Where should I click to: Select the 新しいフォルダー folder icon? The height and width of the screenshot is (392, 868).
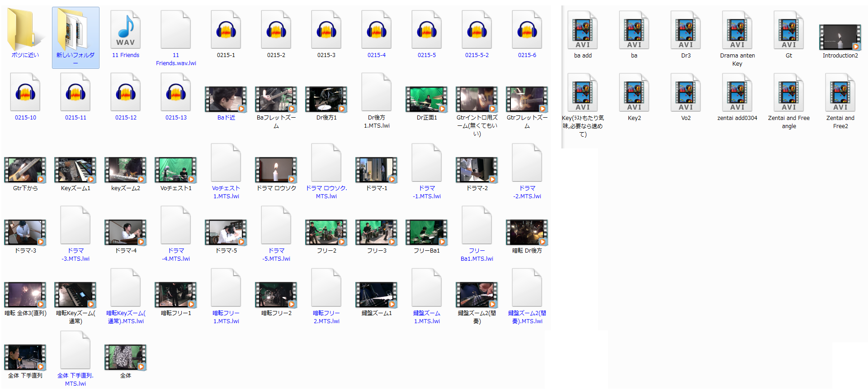tap(75, 30)
